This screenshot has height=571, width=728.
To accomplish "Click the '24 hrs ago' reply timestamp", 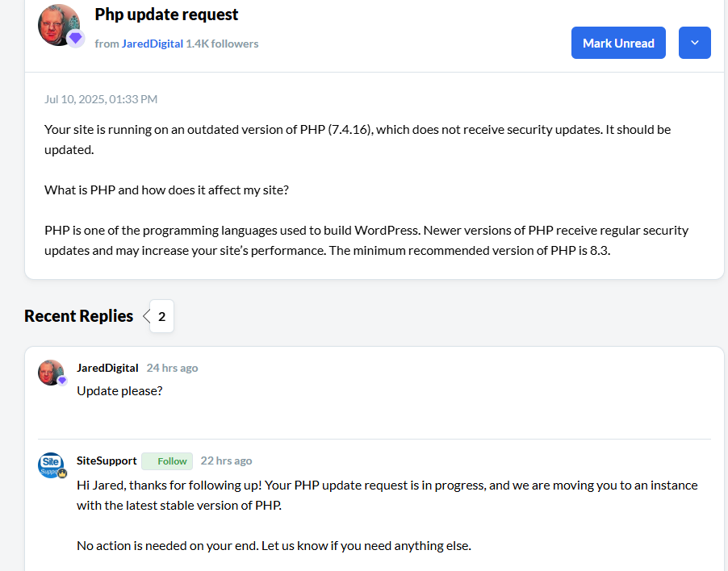I will pyautogui.click(x=172, y=368).
